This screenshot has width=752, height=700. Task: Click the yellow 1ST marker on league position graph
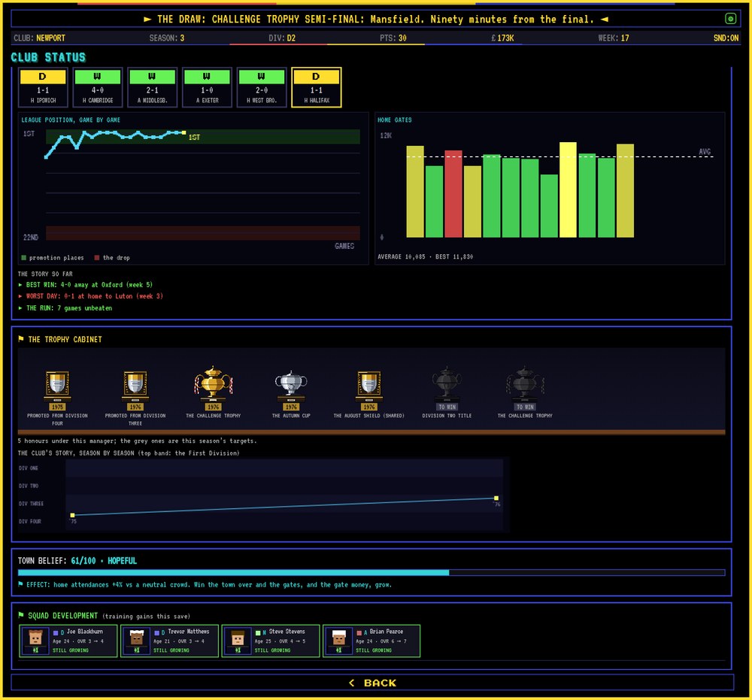coord(184,132)
